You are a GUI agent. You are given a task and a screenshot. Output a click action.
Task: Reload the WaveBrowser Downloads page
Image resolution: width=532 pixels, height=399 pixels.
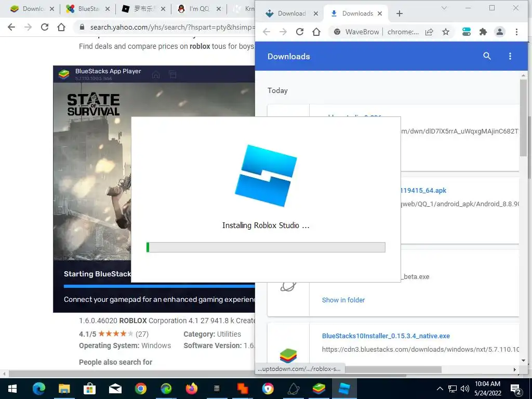click(300, 32)
